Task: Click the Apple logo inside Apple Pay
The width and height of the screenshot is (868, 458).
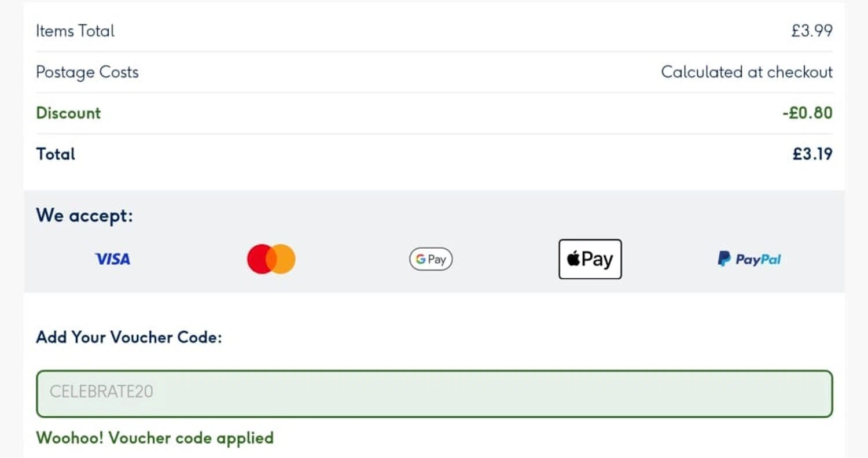Action: click(x=573, y=260)
